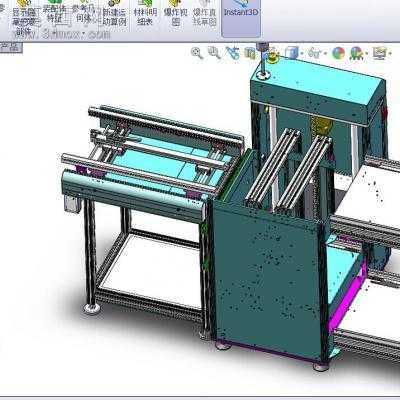Open the View Orientation dropdown arrow
Screen dimensions: 400x400
[x=302, y=53]
